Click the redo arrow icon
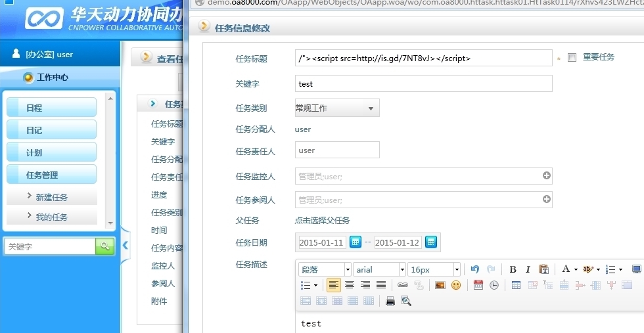 click(x=491, y=269)
